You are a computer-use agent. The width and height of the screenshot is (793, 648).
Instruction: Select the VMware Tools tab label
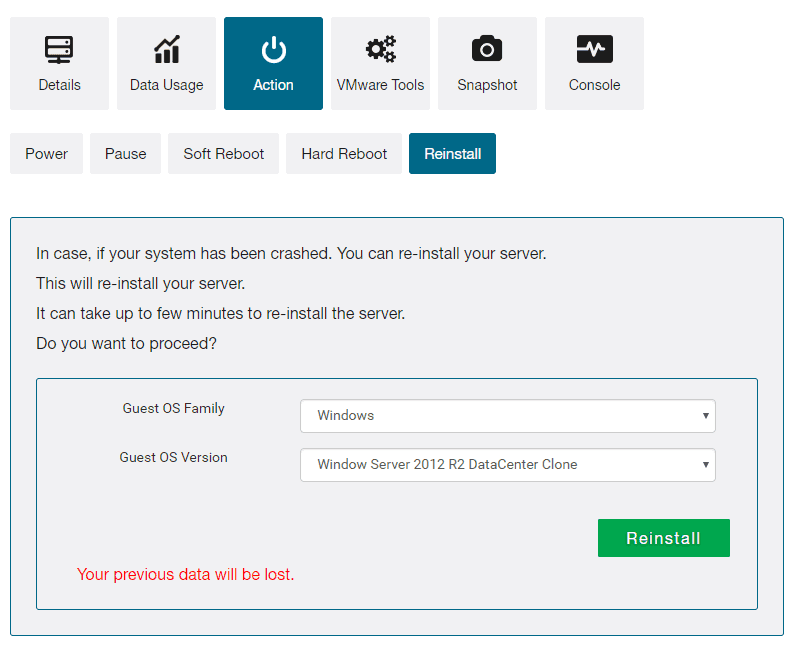(x=380, y=85)
